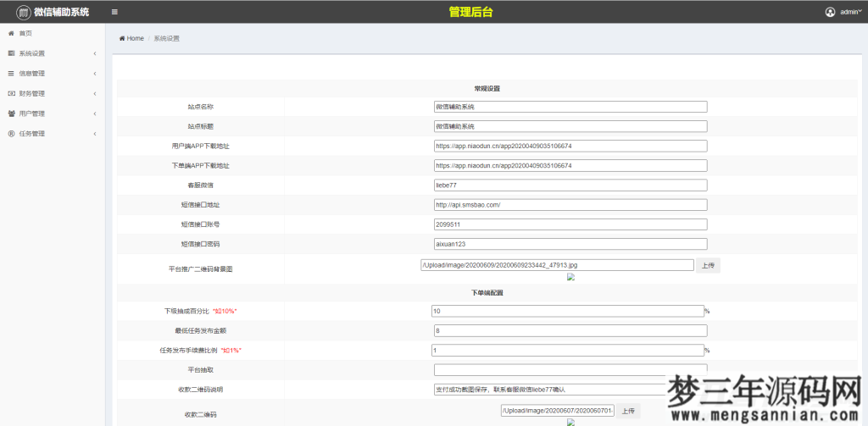Click the 站点名称 input field
The image size is (868, 426).
click(570, 107)
